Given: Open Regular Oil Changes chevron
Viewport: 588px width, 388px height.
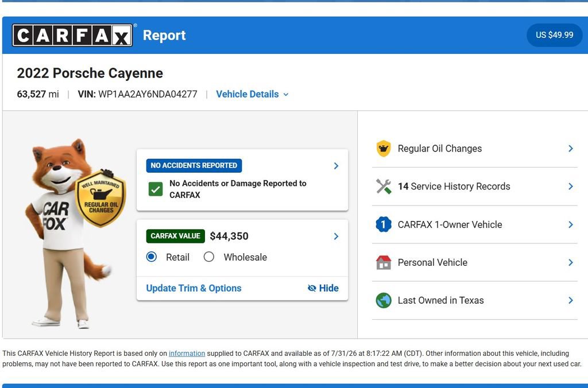Looking at the screenshot, I should (x=570, y=149).
